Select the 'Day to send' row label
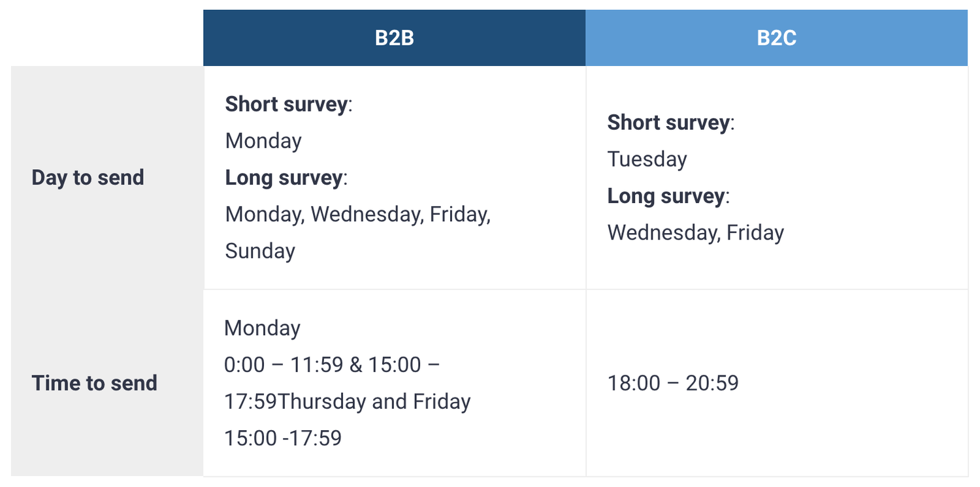This screenshot has width=980, height=487. 88,178
